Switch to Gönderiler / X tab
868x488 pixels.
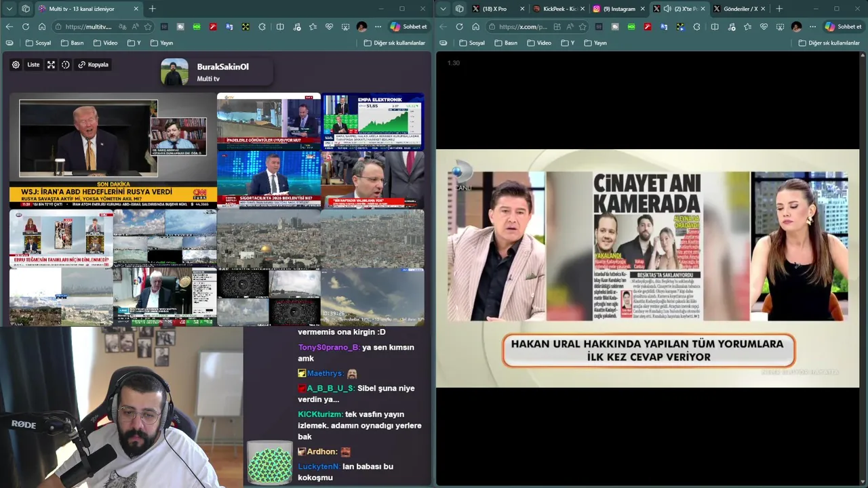click(x=739, y=9)
